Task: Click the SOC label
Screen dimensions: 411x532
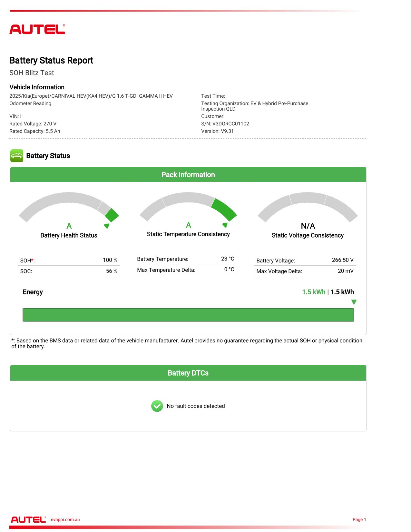Action: [x=26, y=271]
